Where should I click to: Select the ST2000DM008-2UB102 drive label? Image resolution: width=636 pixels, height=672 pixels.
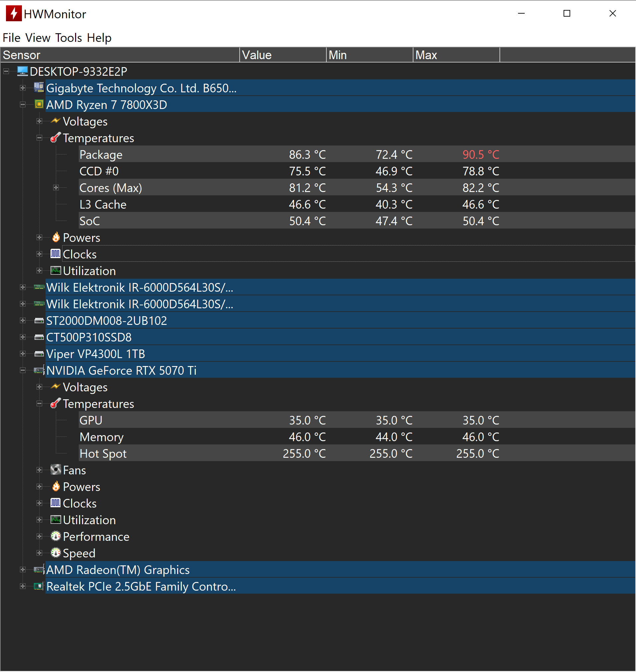point(106,321)
